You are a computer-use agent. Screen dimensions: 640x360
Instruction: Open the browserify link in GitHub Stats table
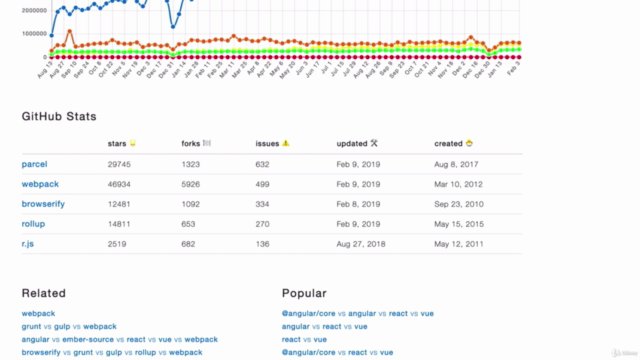(x=43, y=204)
